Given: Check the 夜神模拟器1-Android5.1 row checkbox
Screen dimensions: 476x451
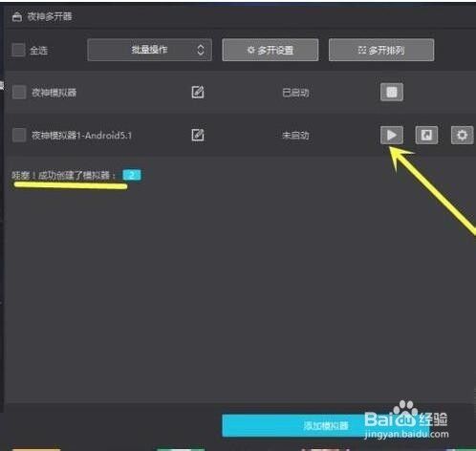Looking at the screenshot, I should pos(19,135).
